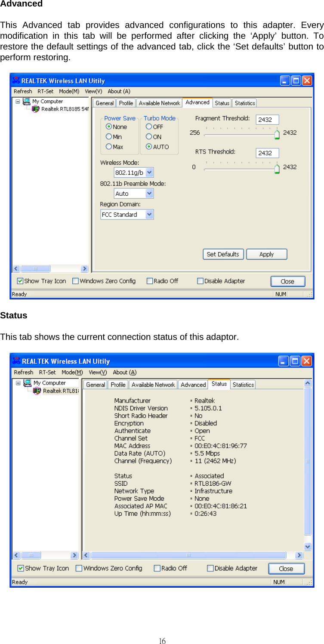Click SSID value RTL8186-GW
324x644 pixels.
click(213, 484)
